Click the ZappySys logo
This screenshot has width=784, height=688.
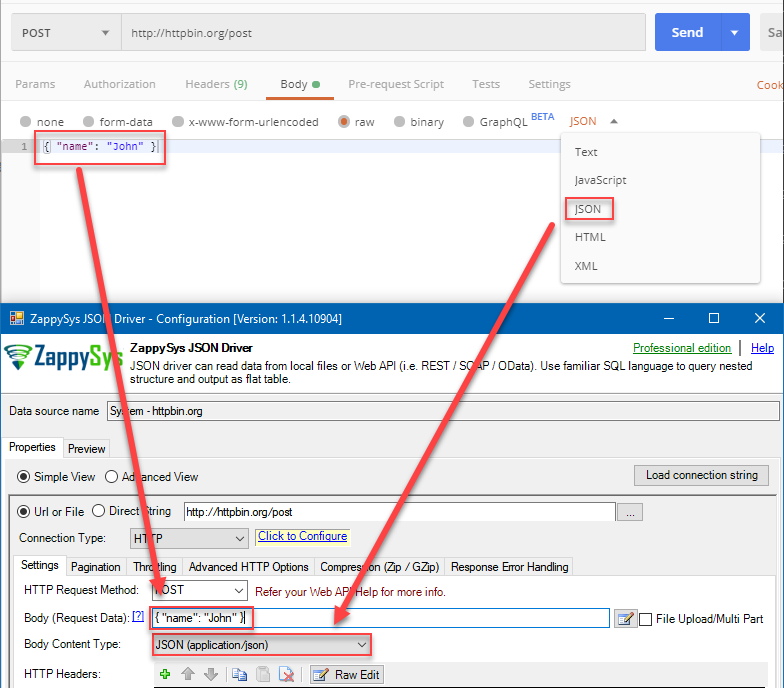[x=63, y=358]
